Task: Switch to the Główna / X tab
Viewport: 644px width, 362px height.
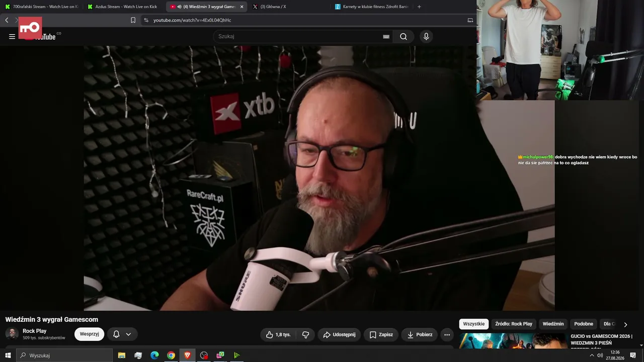Action: point(288,7)
